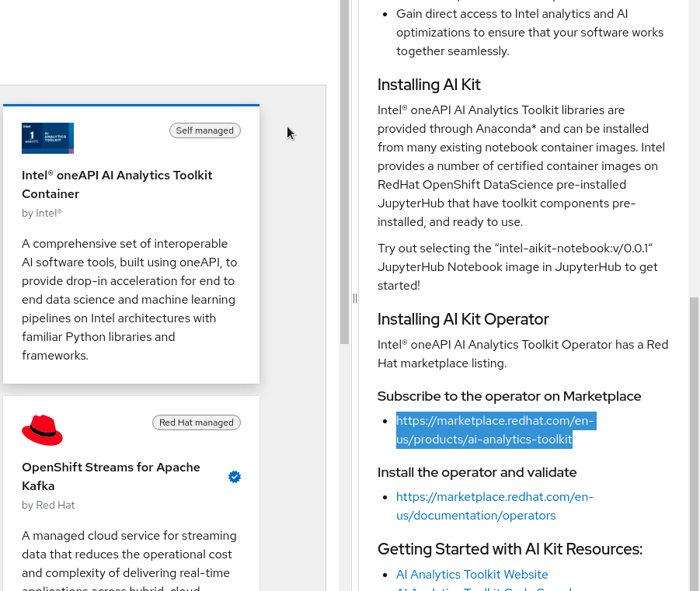The height and width of the screenshot is (591, 700).
Task: Click the details panel vertical scrollbar
Action: click(x=694, y=435)
